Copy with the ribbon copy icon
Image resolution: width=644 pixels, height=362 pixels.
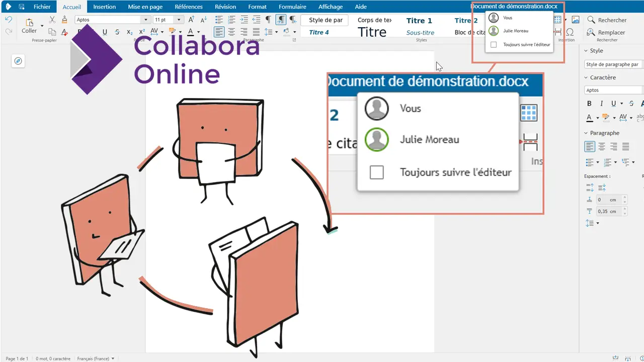52,32
